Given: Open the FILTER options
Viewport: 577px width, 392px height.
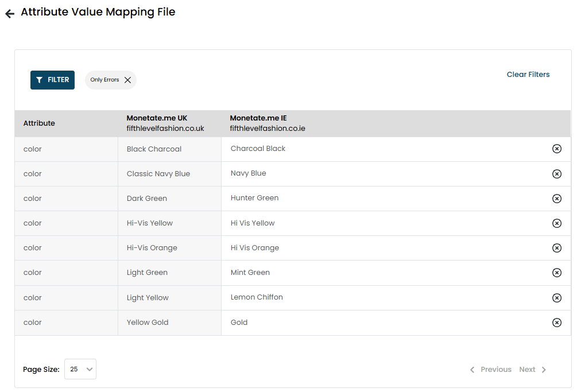Looking at the screenshot, I should coord(52,80).
